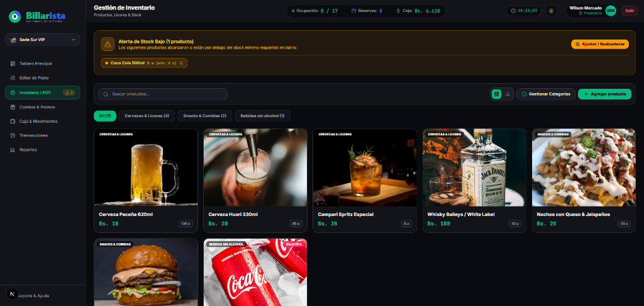644x306 pixels.
Task: Open the Coca-Cola cans product image
Action: tap(255, 272)
